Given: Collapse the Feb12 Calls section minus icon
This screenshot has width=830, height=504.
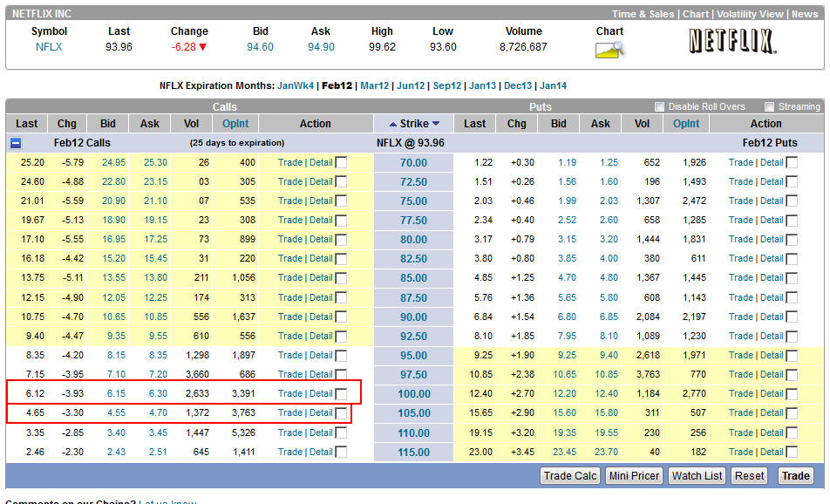Looking at the screenshot, I should [x=16, y=143].
